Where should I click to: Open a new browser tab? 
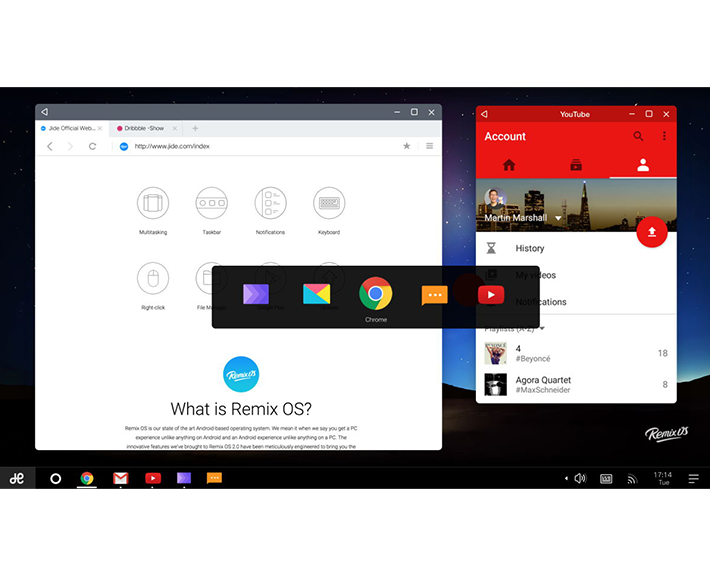[195, 129]
